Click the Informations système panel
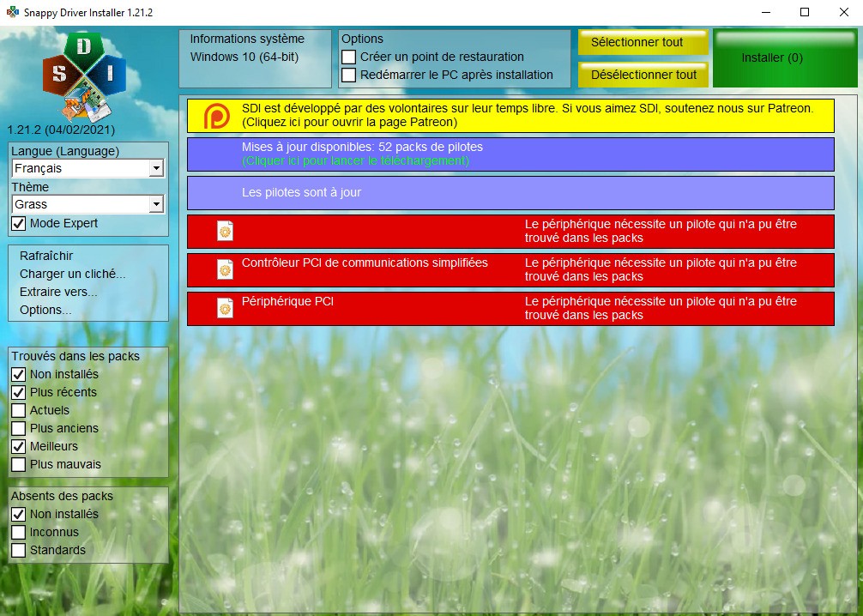 256,58
